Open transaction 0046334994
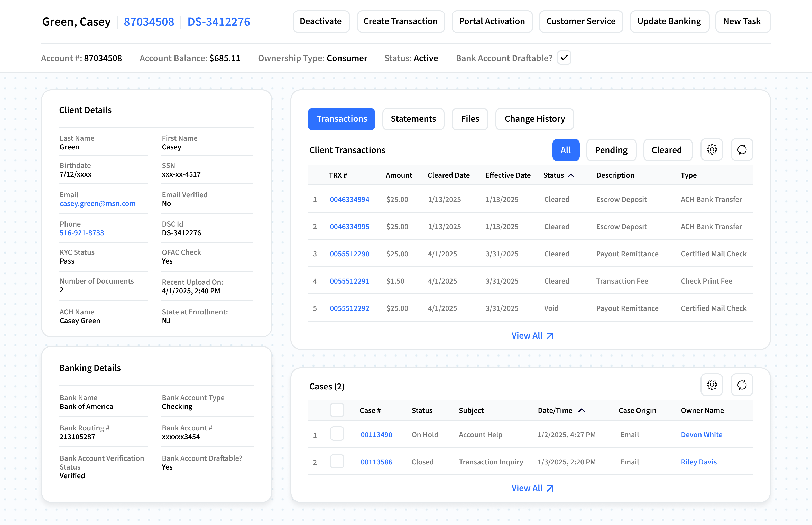The height and width of the screenshot is (525, 812). 349,199
